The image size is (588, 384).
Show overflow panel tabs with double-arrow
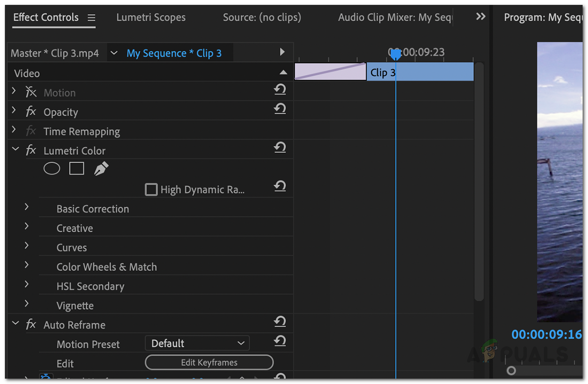(x=481, y=17)
